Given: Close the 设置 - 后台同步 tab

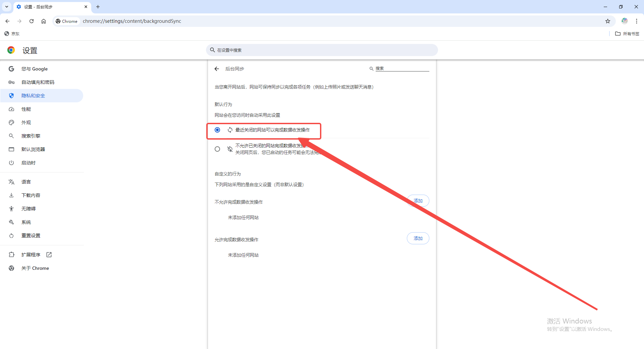Looking at the screenshot, I should pyautogui.click(x=86, y=7).
